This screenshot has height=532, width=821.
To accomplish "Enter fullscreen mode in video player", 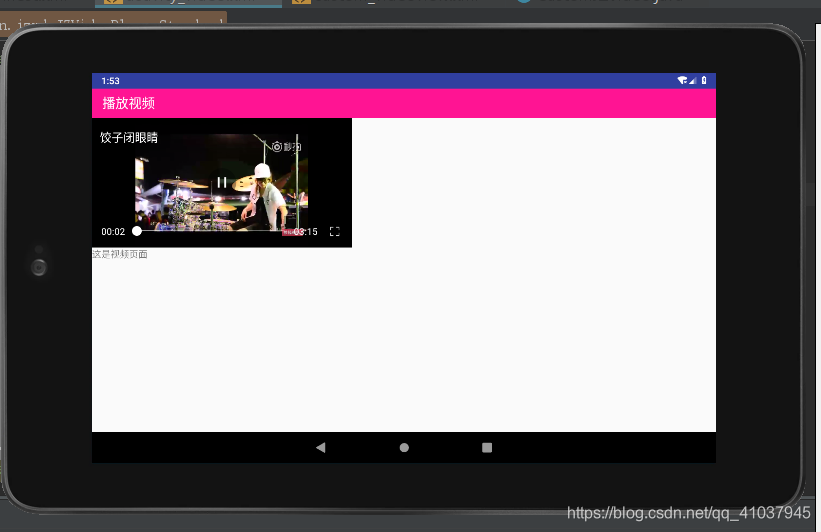I will pos(335,231).
